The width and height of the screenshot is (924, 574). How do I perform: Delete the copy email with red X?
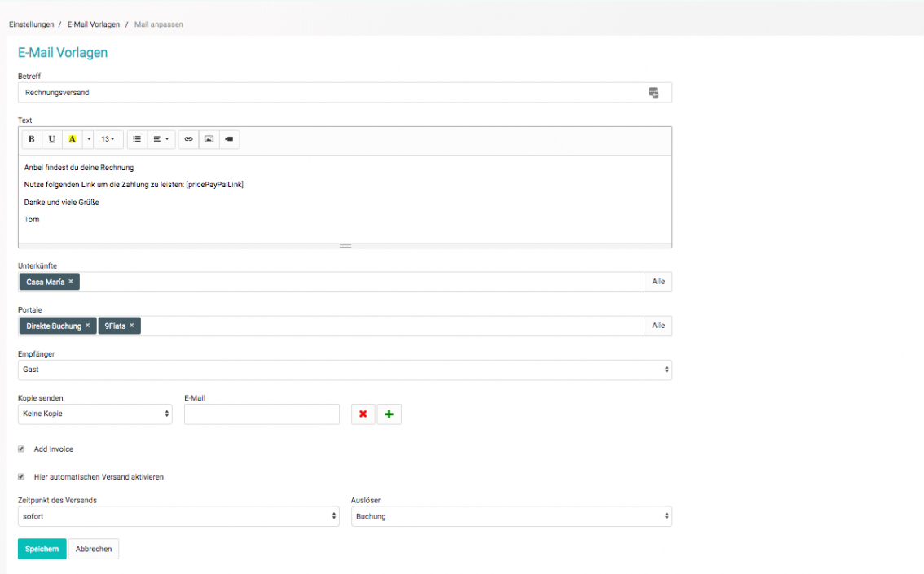point(363,414)
